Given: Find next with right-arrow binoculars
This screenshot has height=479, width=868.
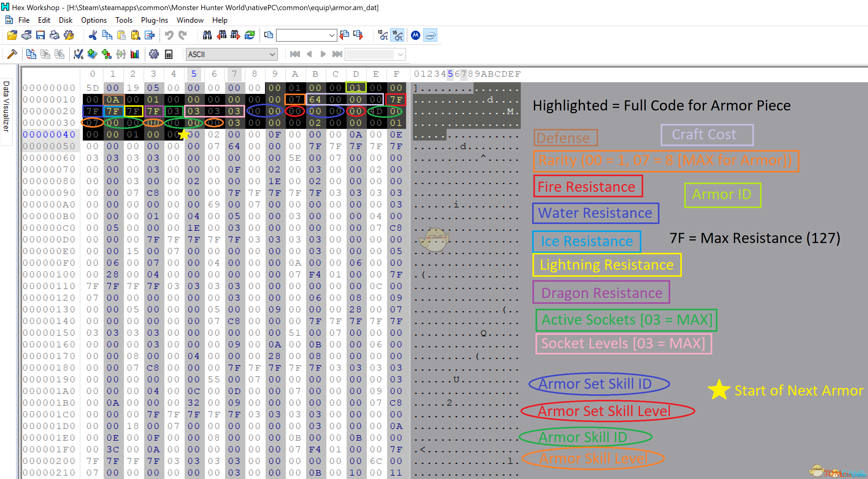Looking at the screenshot, I should (235, 35).
